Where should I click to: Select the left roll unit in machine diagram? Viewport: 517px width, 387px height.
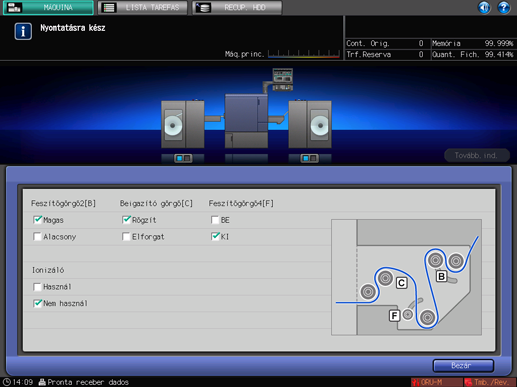(183, 124)
